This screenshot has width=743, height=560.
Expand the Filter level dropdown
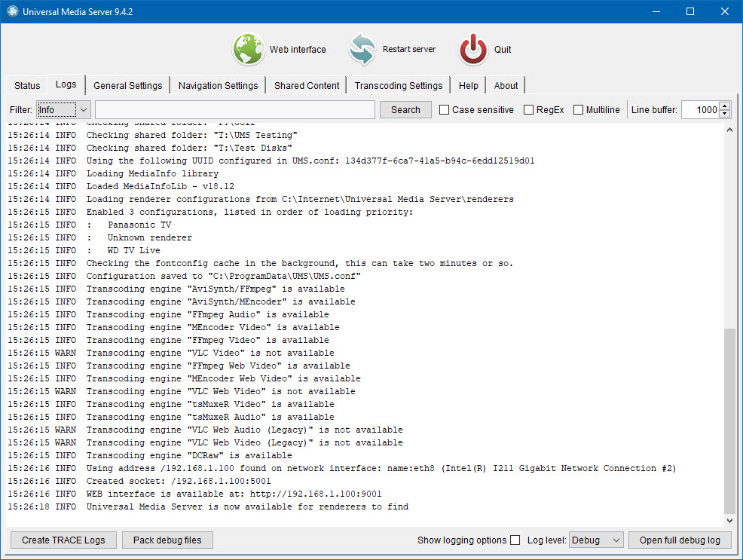[x=63, y=110]
